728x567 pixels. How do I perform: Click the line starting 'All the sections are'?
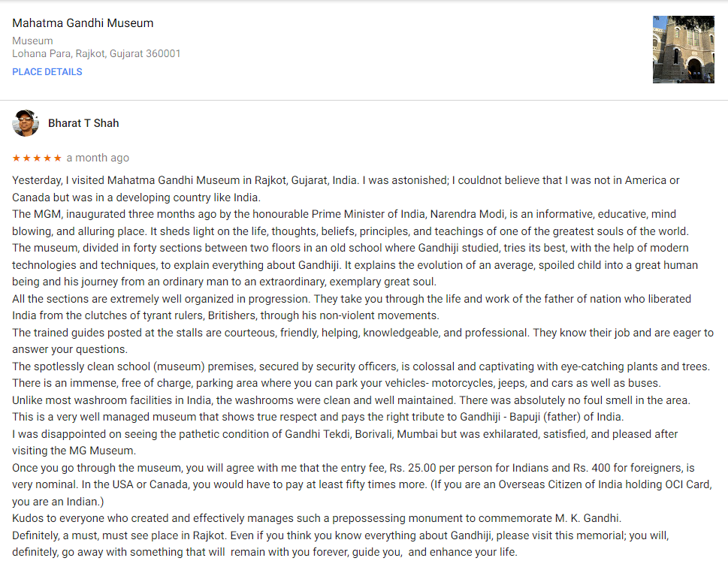351,299
